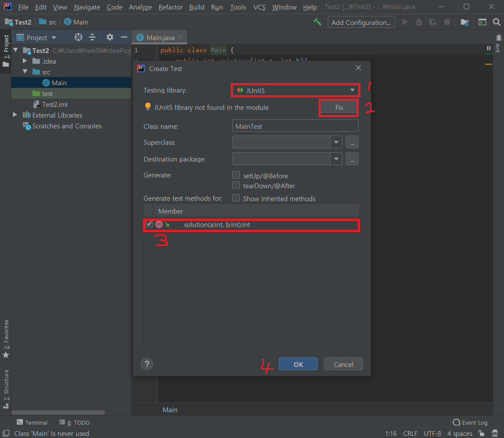
Task: Expand the Destination package dropdown arrow
Action: (336, 159)
